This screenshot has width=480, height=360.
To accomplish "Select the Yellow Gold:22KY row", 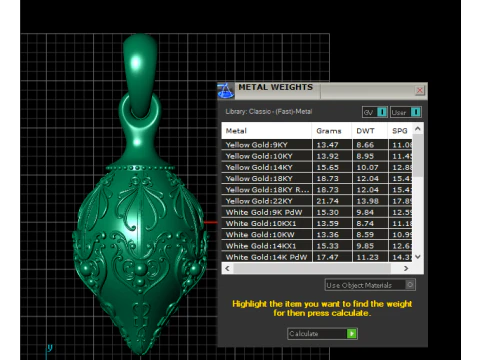I will pos(317,201).
